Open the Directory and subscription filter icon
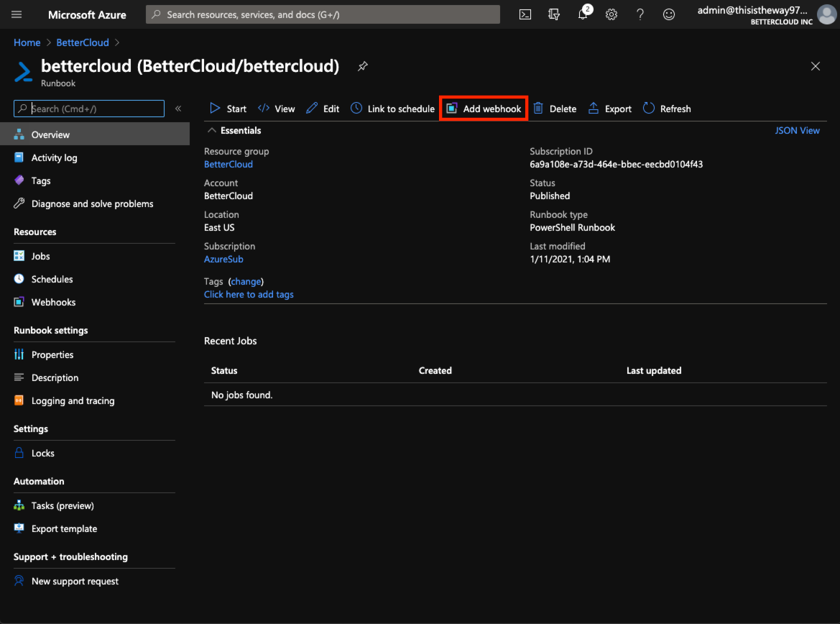The image size is (840, 624). click(553, 14)
